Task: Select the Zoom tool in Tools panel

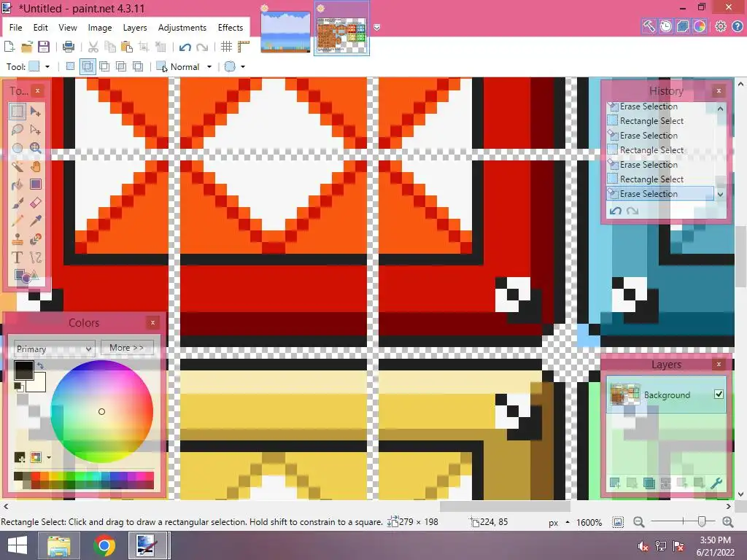Action: tap(35, 147)
